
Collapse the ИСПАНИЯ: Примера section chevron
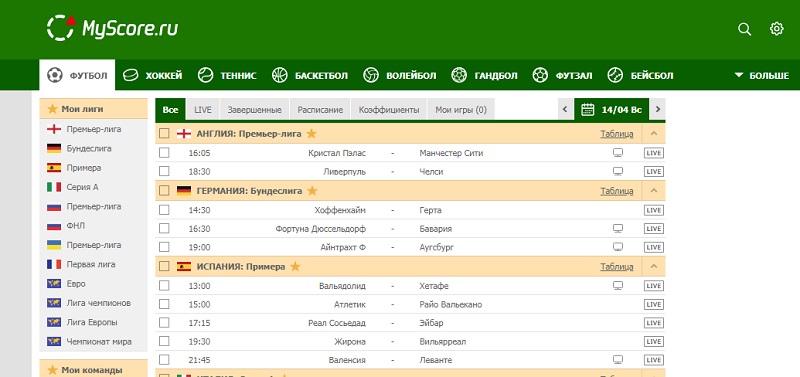(x=654, y=266)
